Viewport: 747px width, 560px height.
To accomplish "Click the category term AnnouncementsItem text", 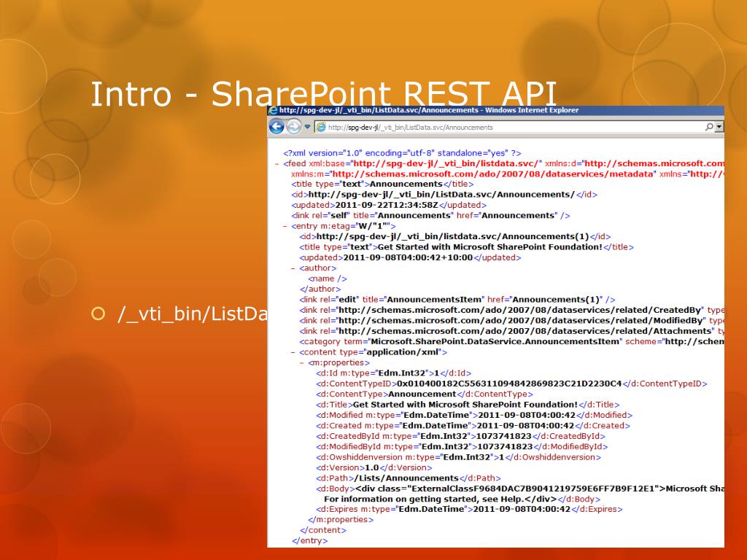I will (x=495, y=341).
